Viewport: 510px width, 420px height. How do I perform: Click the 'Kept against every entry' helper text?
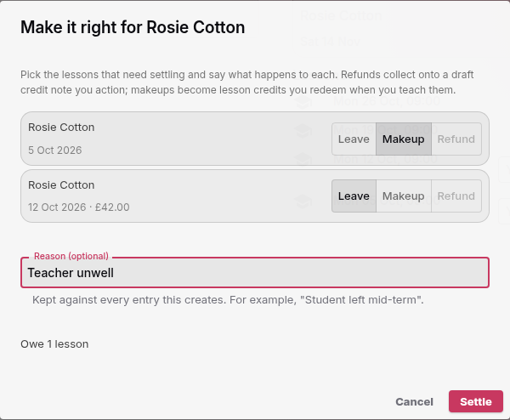[228, 300]
